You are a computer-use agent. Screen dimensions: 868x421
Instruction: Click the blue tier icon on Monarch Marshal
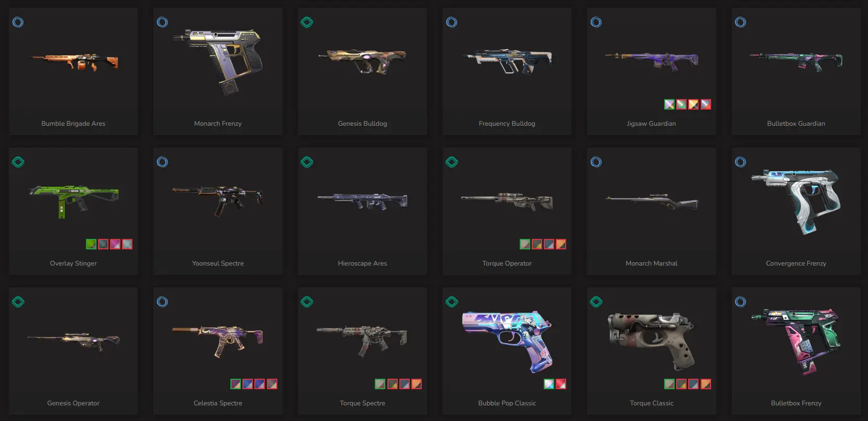(x=596, y=162)
